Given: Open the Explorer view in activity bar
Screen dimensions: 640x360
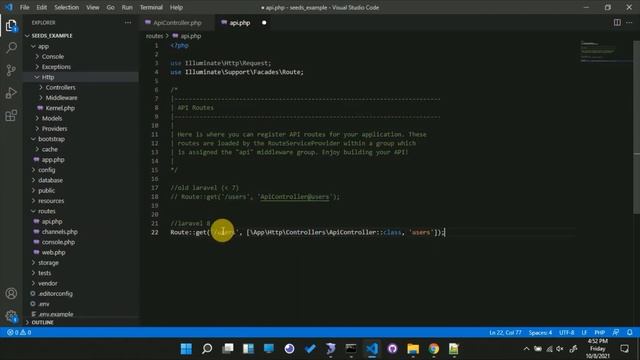Looking at the screenshot, I should coord(11,26).
